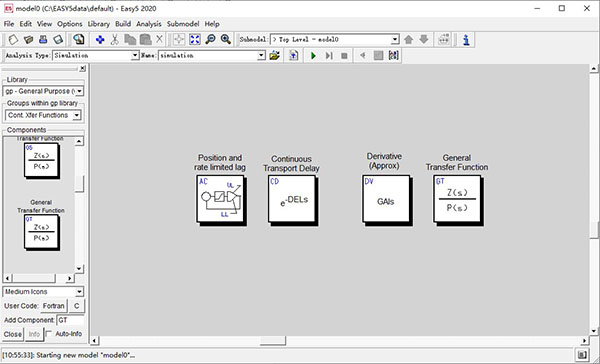Close the component library panel with X
This screenshot has width=600, height=364.
pos(83,69)
